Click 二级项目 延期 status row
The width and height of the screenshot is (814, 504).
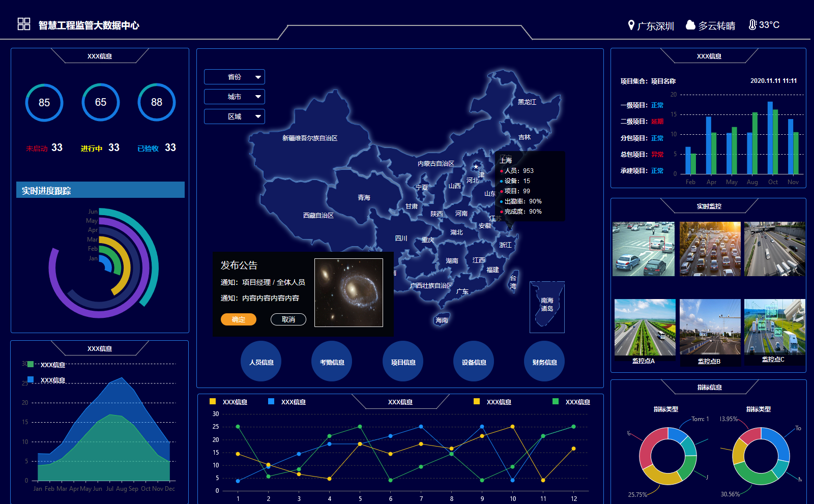(x=642, y=122)
